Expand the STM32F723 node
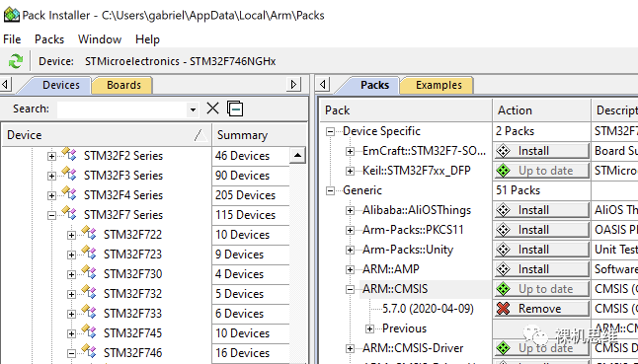Screen dimensions: 638x364 (72, 255)
